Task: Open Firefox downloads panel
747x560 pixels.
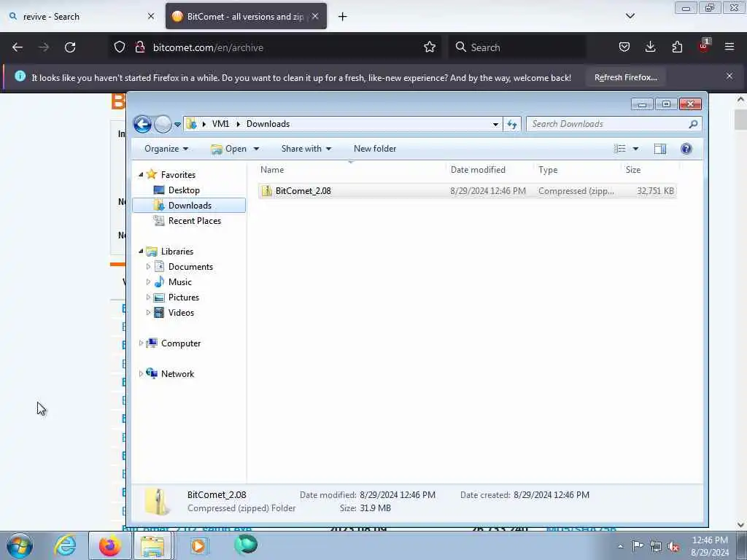Action: 650,47
